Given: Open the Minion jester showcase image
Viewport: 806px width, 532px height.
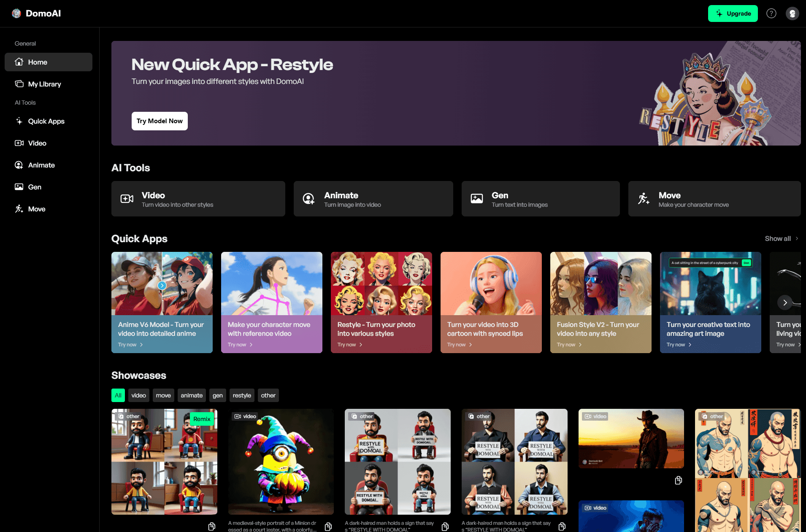Looking at the screenshot, I should pos(281,462).
